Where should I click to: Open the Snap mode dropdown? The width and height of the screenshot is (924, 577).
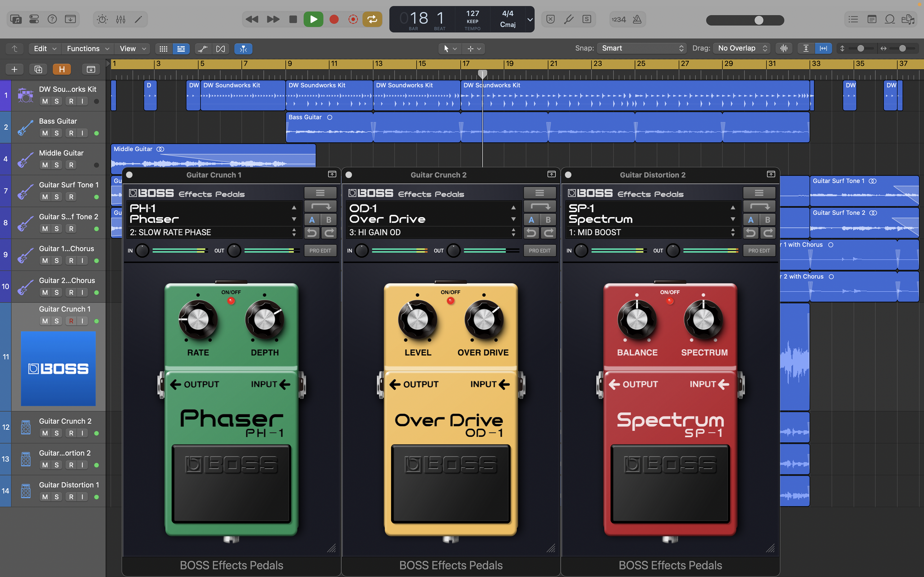coord(642,48)
